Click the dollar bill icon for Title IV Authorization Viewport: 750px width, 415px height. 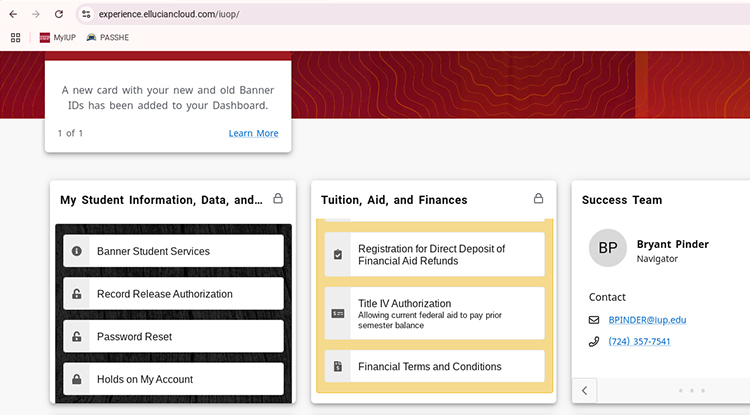[x=338, y=314]
